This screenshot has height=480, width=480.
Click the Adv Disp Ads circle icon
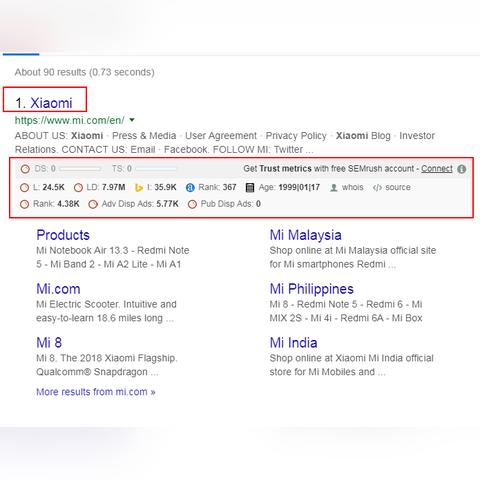coord(93,204)
